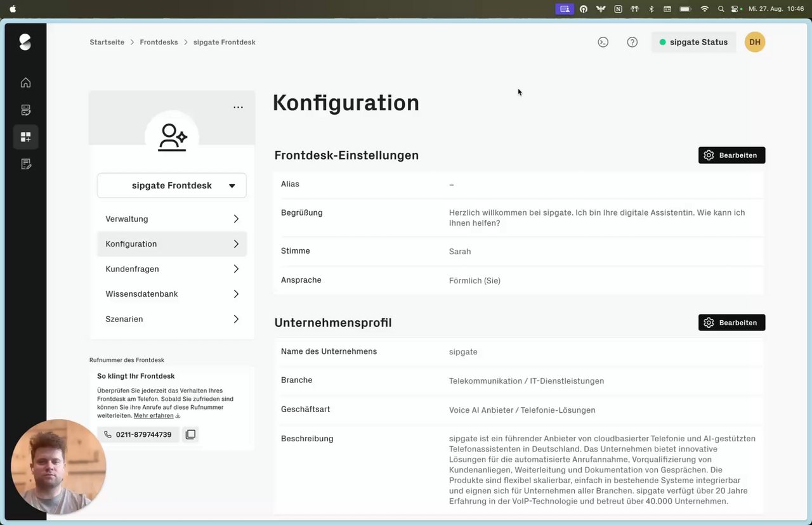Open the Wi-Fi menu bar icon
This screenshot has height=525, width=812.
(x=704, y=9)
